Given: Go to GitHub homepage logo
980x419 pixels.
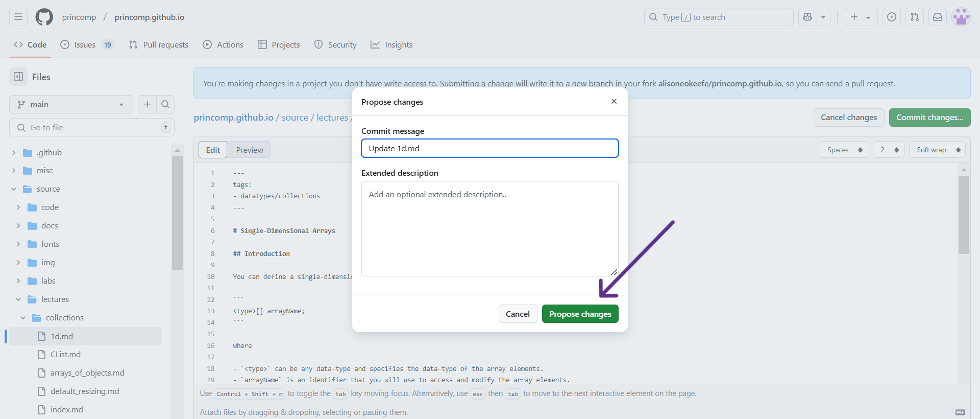Looking at the screenshot, I should coord(44,17).
